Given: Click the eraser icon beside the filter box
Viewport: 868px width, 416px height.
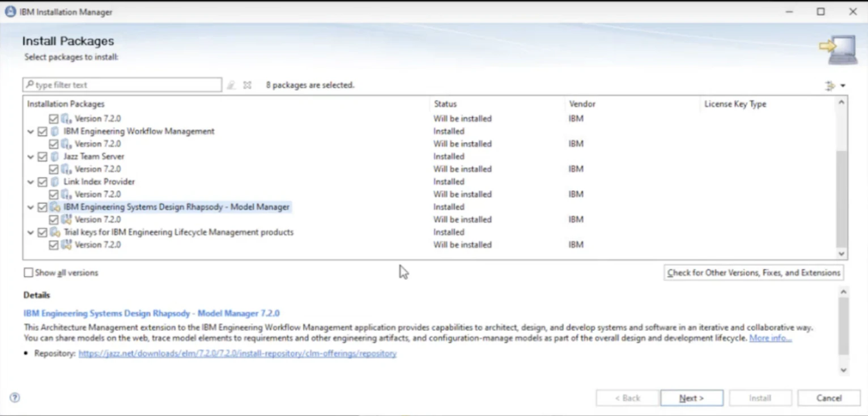Looking at the screenshot, I should click(231, 85).
